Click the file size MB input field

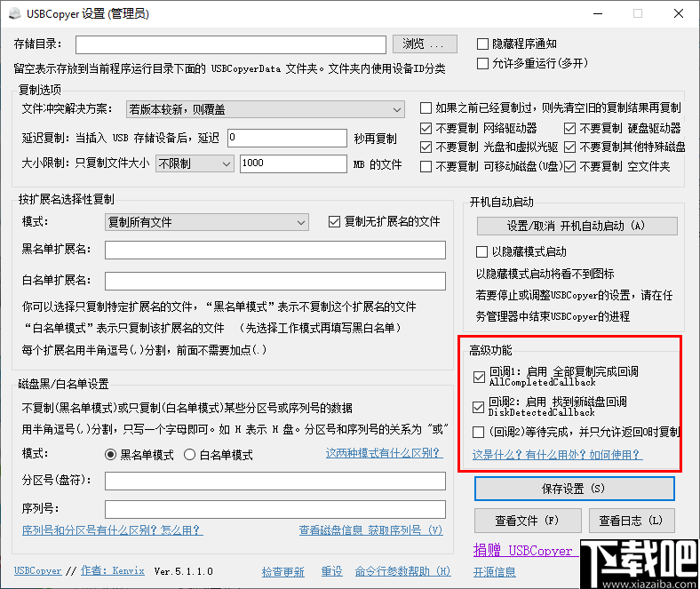293,163
